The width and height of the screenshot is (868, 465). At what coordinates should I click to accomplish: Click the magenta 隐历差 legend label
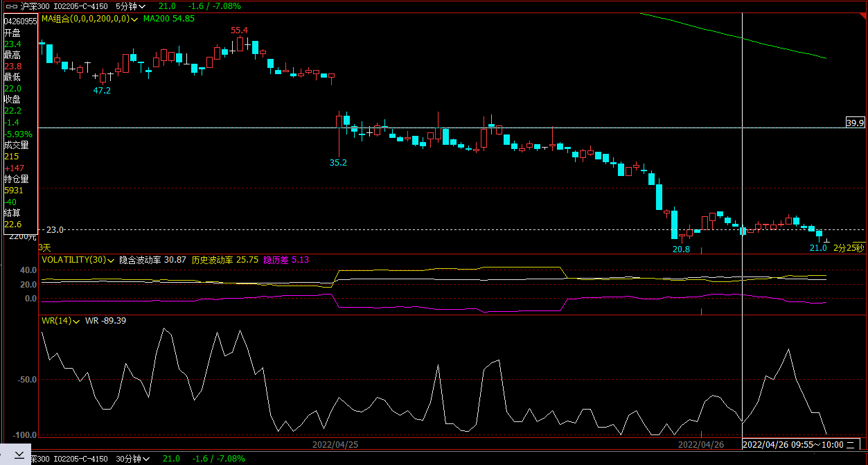[x=276, y=260]
